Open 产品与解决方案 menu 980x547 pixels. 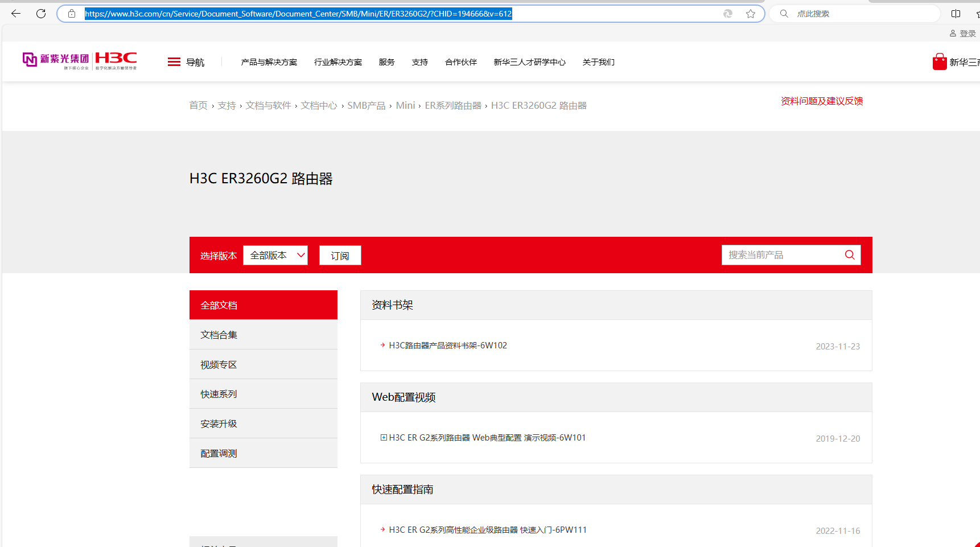click(269, 62)
